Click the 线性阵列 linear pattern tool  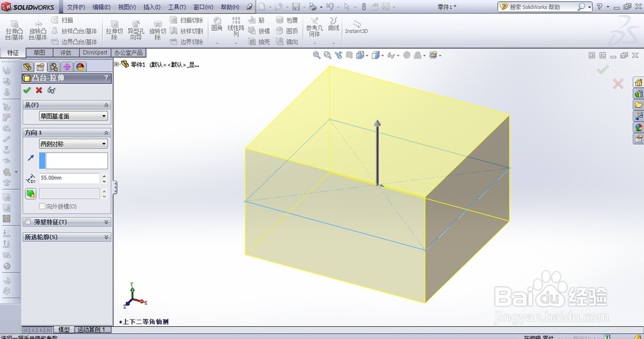point(236,26)
